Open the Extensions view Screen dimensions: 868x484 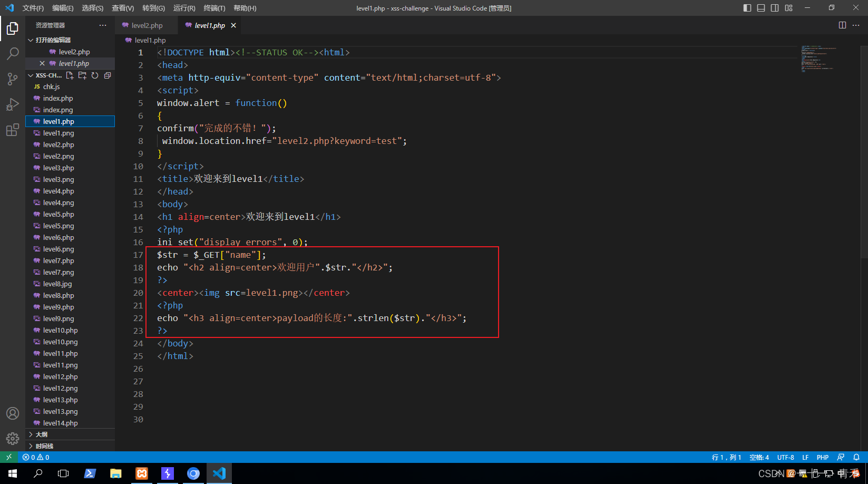(x=13, y=130)
